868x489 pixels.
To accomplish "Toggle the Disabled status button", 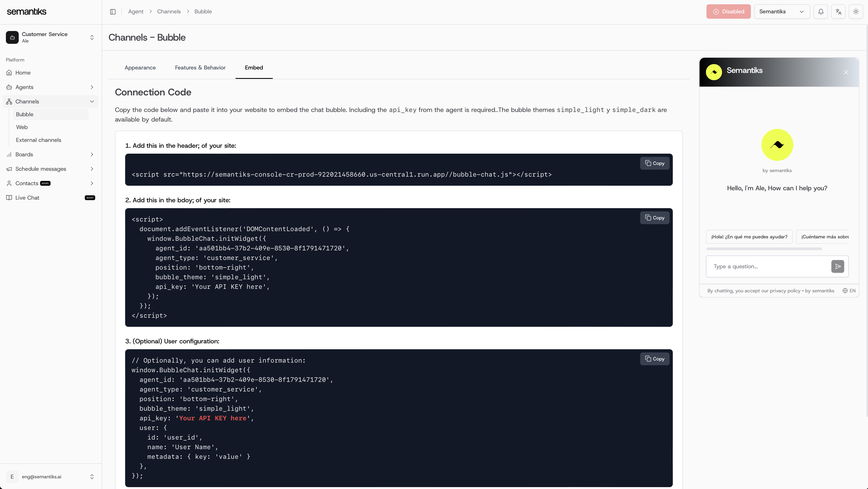I will (728, 11).
